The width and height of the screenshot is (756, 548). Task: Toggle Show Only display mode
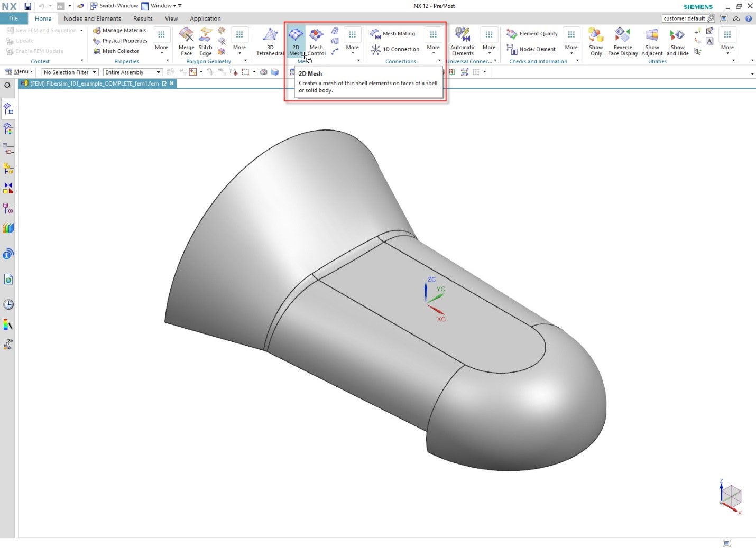(596, 41)
